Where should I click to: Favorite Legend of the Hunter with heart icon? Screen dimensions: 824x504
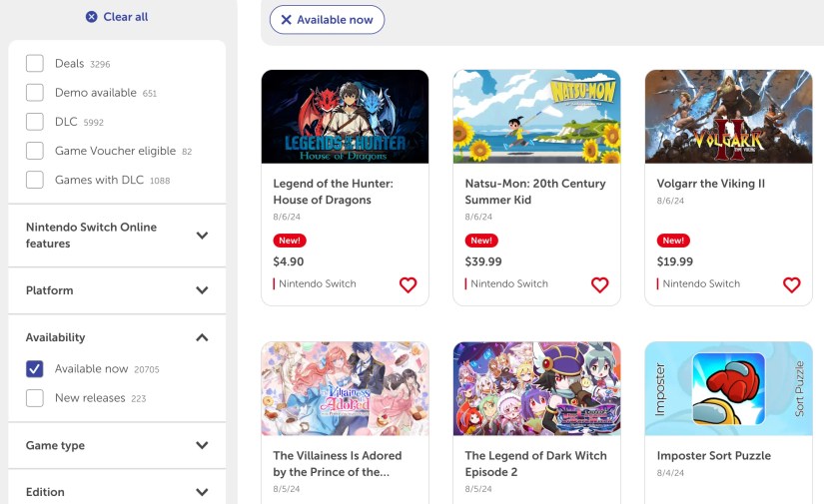408,284
